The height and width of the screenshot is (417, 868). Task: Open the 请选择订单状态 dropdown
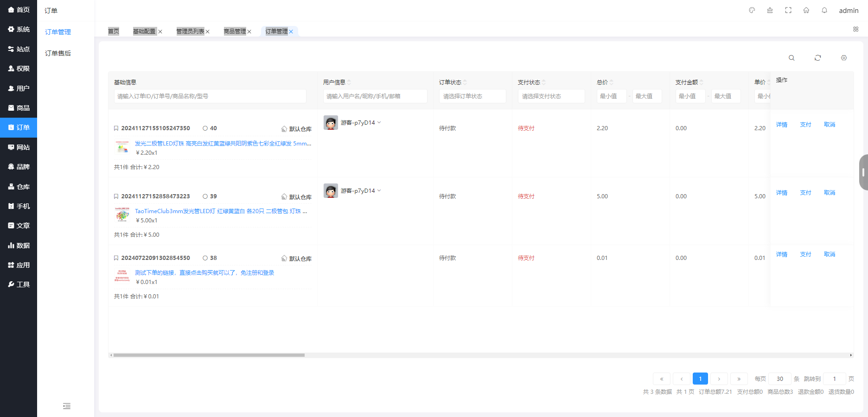(472, 96)
